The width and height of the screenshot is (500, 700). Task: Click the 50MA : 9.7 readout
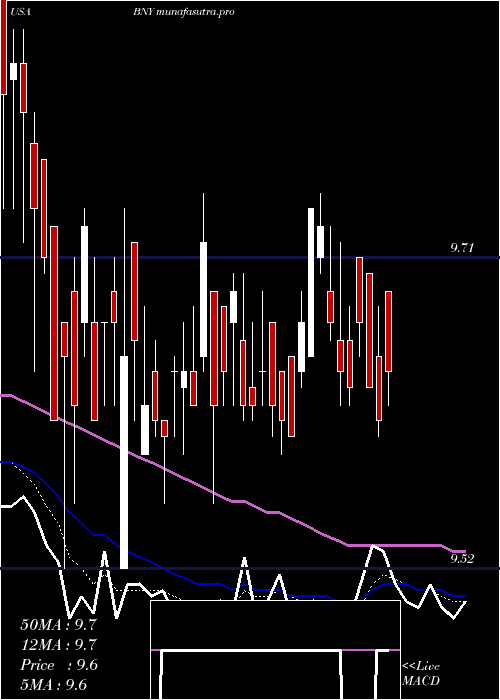click(58, 625)
